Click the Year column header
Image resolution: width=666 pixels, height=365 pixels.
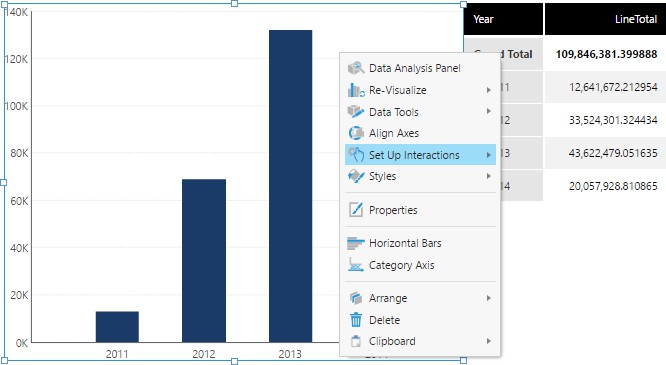[503, 19]
